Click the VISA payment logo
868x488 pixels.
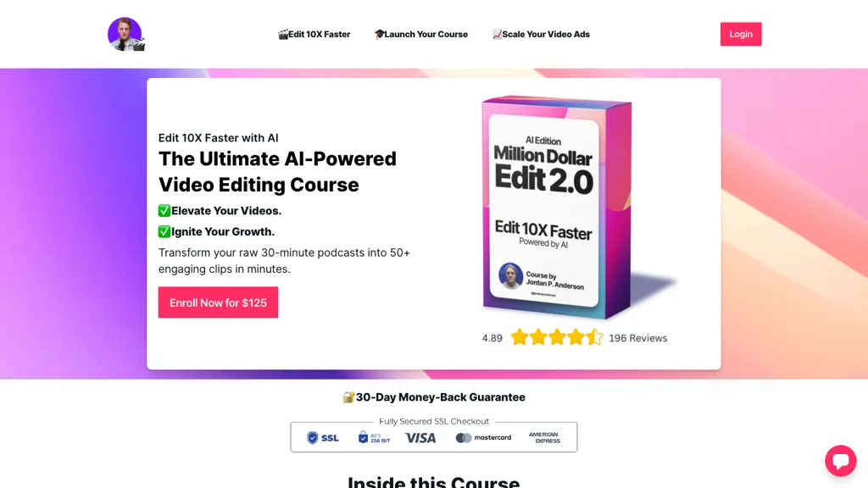coord(420,438)
